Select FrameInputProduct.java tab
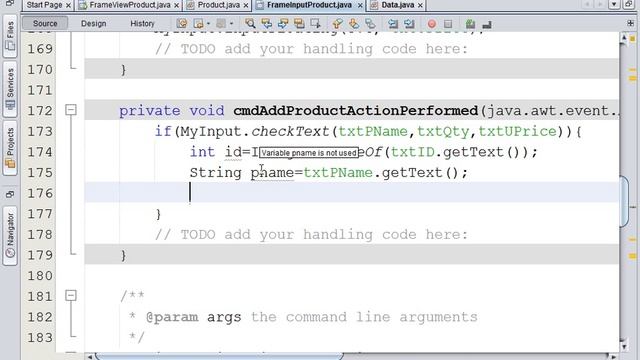640x360 pixels. coord(309,5)
